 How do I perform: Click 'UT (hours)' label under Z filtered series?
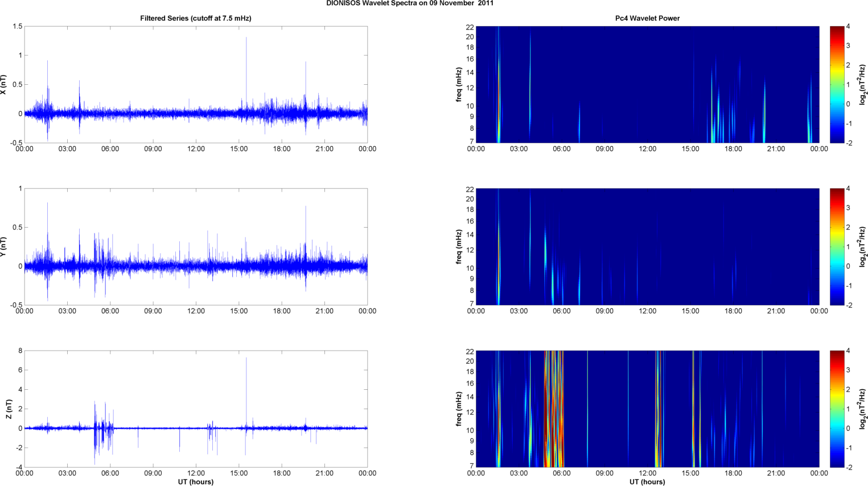point(196,481)
